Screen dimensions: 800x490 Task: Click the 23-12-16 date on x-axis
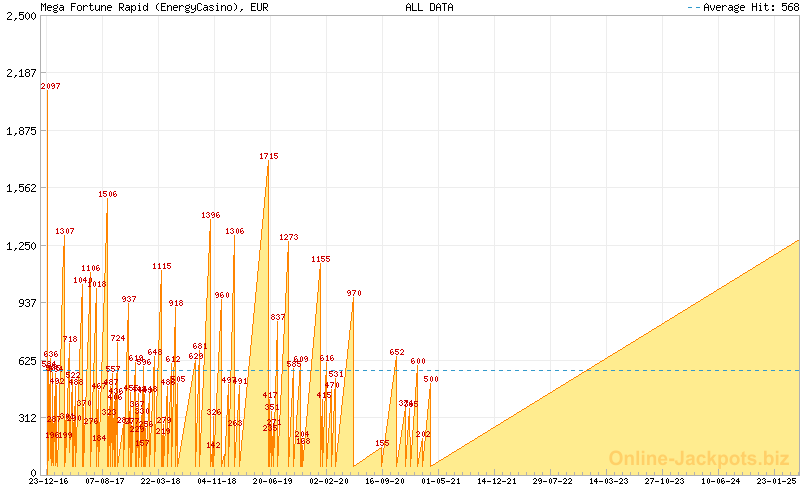49,481
